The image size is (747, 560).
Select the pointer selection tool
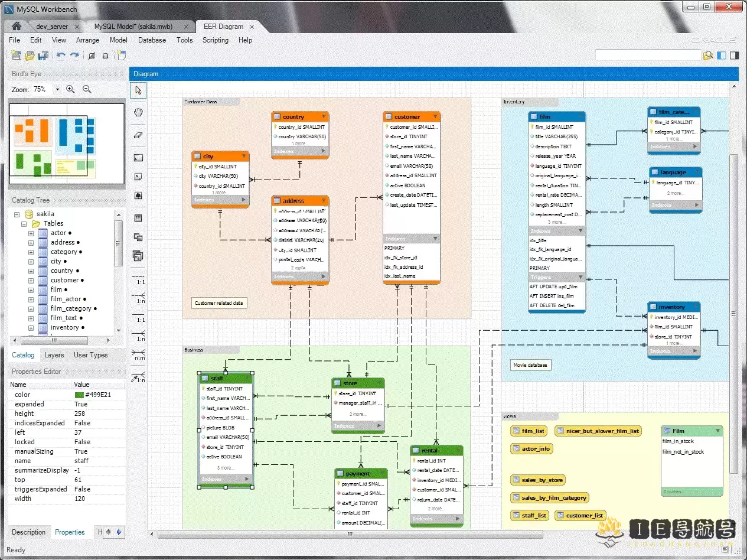click(138, 90)
